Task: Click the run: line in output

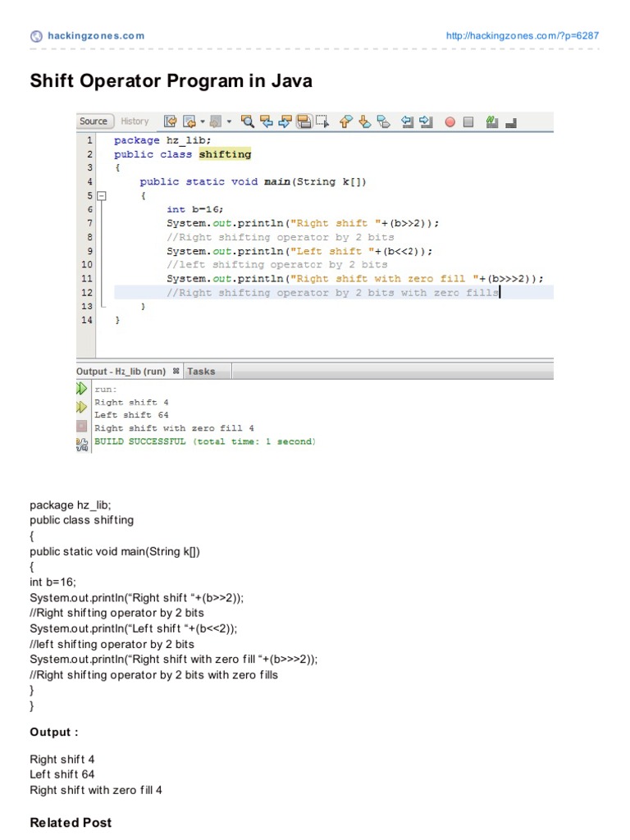Action: [106, 390]
